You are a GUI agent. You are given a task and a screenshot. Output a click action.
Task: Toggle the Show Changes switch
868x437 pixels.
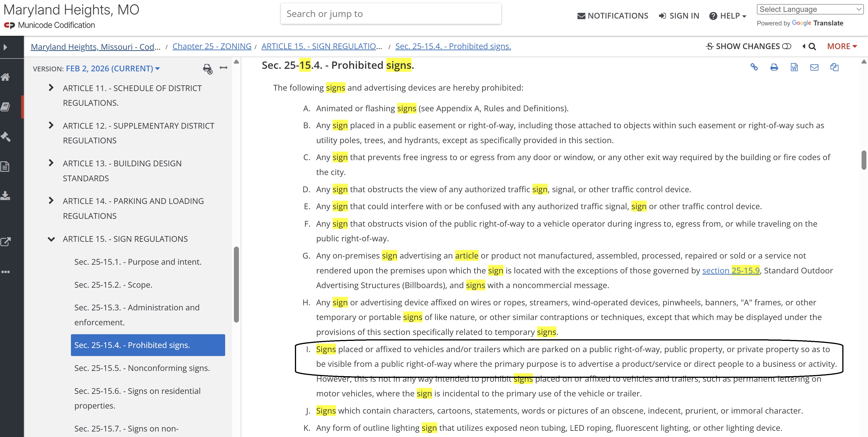coord(787,46)
